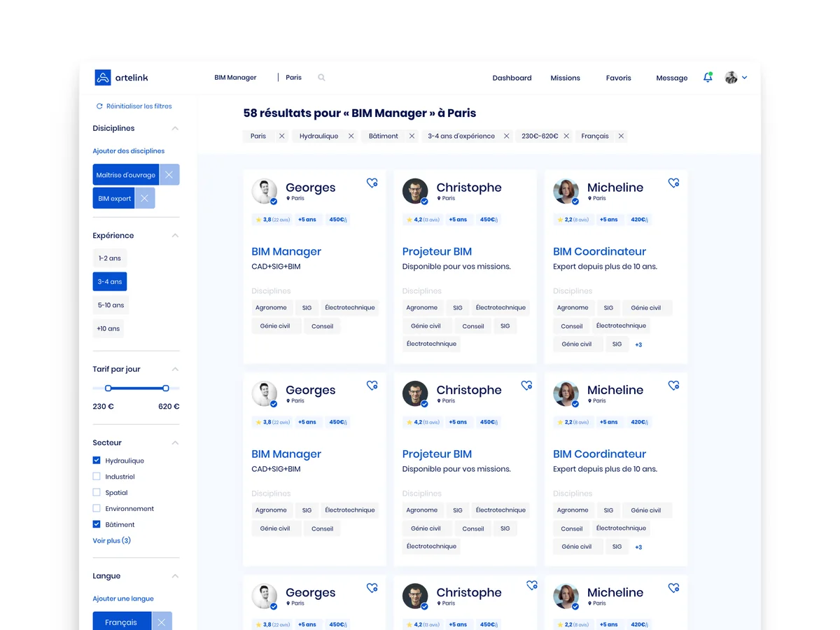Viewport: 840px width, 630px height.
Task: Collapse the Secteur section
Action: 175,442
